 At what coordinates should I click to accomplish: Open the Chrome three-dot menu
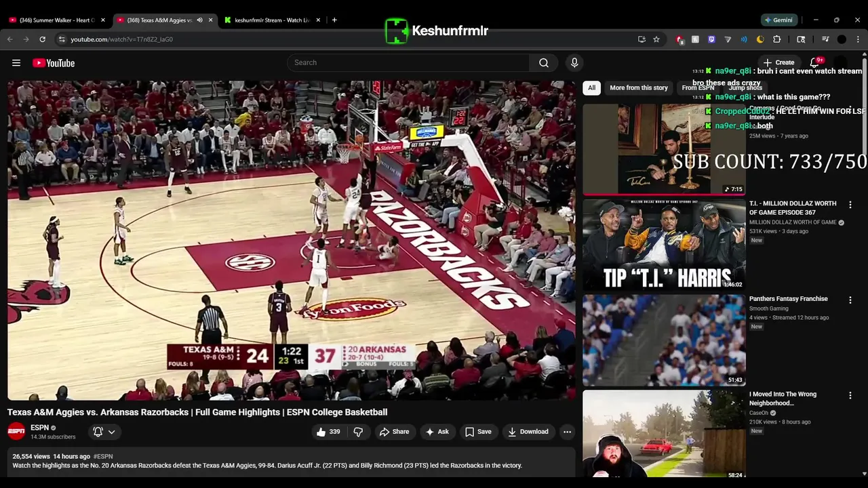coord(859,39)
